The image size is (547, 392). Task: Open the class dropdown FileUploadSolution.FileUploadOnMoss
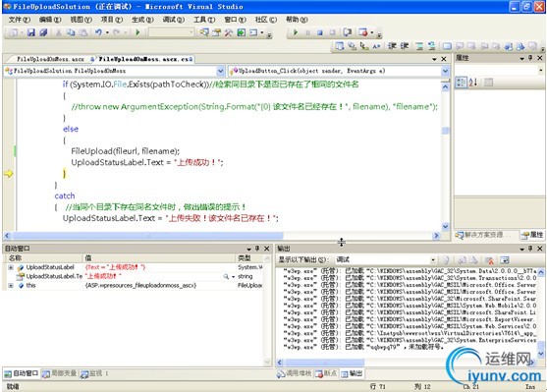pos(221,71)
